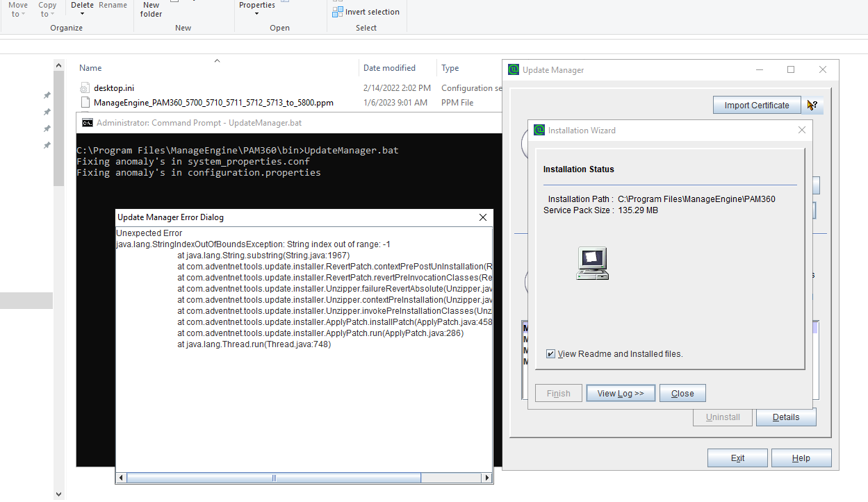
Task: Select ManageEngine_PAM360_5700_5710_5711_5712_5713_to_5800.ppm file name
Action: (213, 102)
